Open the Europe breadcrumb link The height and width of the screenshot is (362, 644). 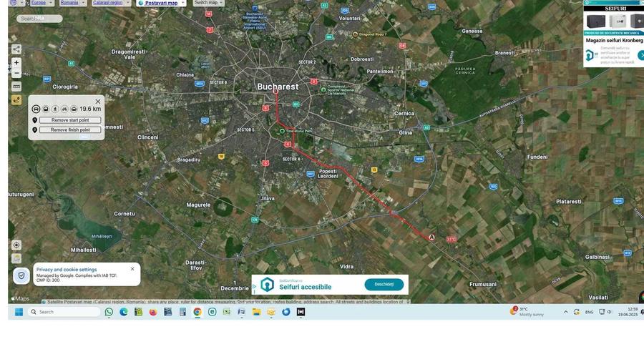(x=39, y=2)
